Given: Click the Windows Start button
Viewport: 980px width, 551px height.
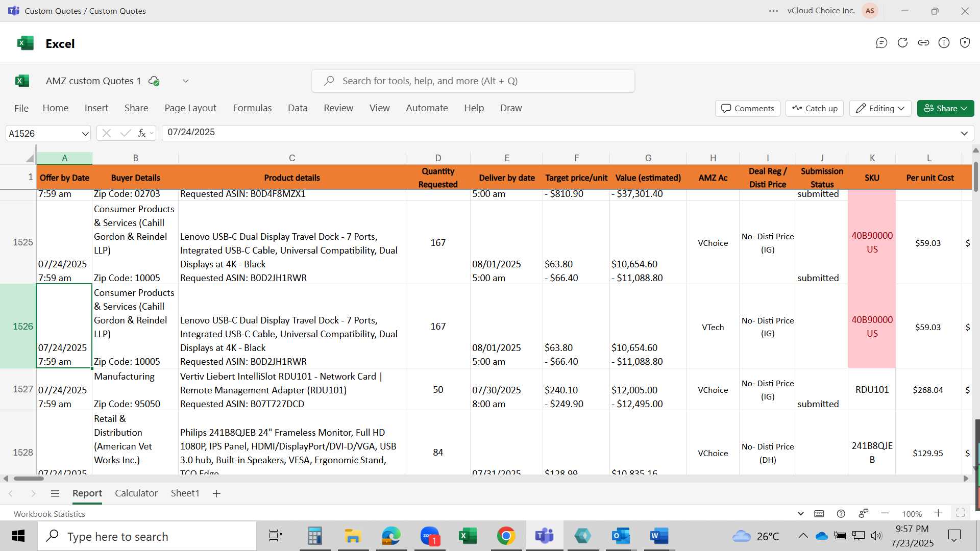Looking at the screenshot, I should point(18,536).
